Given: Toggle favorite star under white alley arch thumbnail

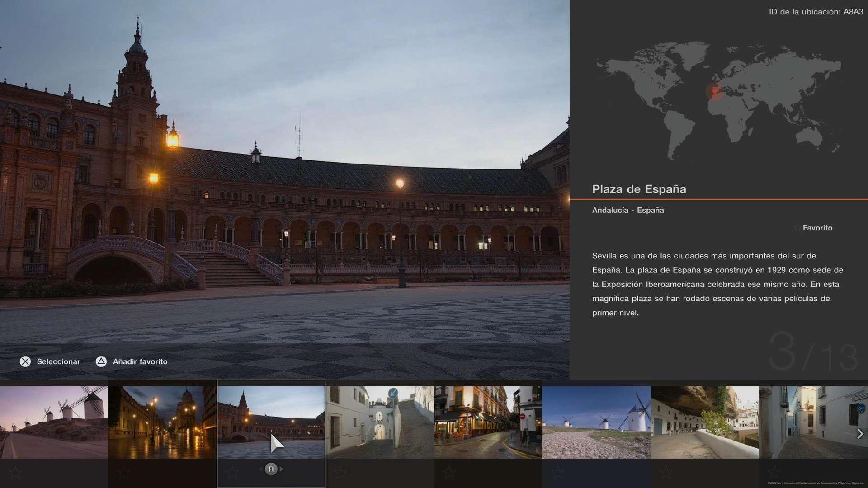Looking at the screenshot, I should click(340, 473).
